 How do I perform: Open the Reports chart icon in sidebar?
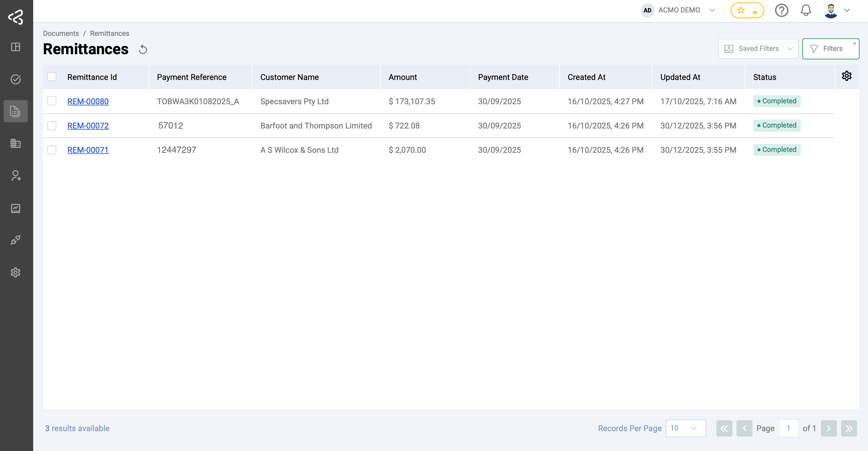[x=16, y=208]
